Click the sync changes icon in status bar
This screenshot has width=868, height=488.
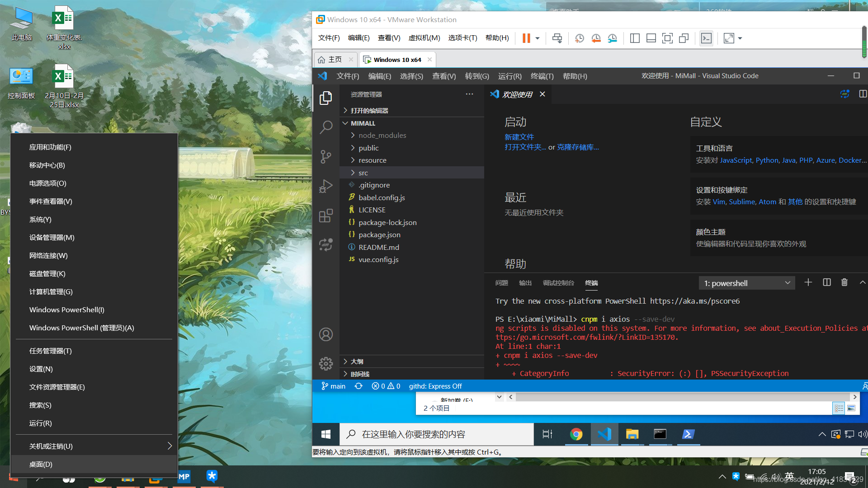click(x=359, y=386)
